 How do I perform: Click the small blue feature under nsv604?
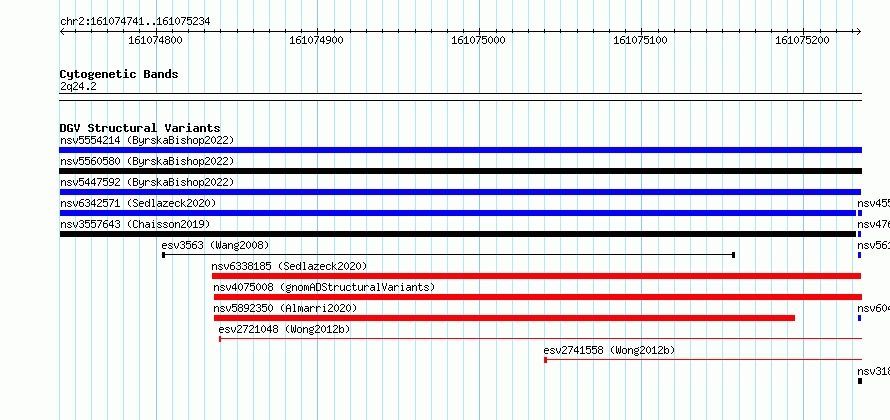(x=860, y=318)
